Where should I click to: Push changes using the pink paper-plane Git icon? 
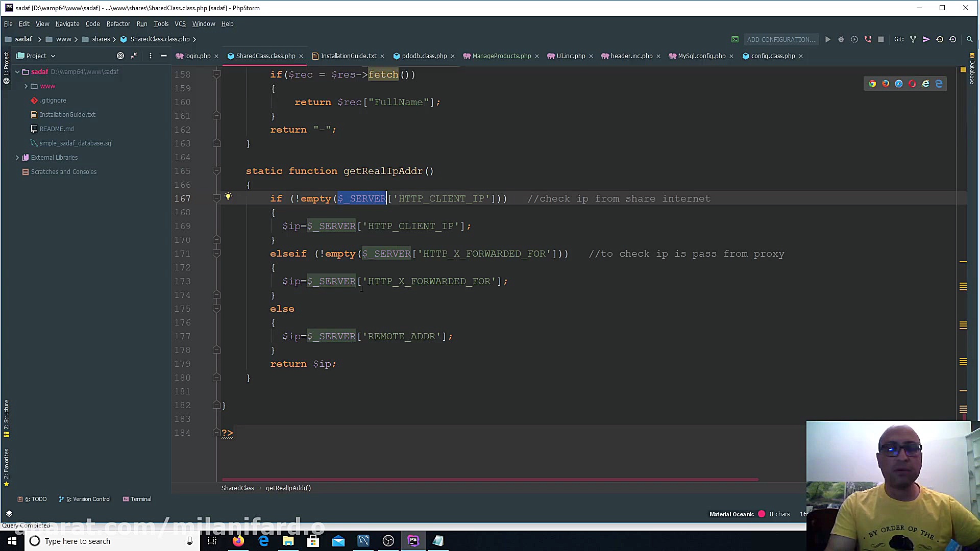926,39
